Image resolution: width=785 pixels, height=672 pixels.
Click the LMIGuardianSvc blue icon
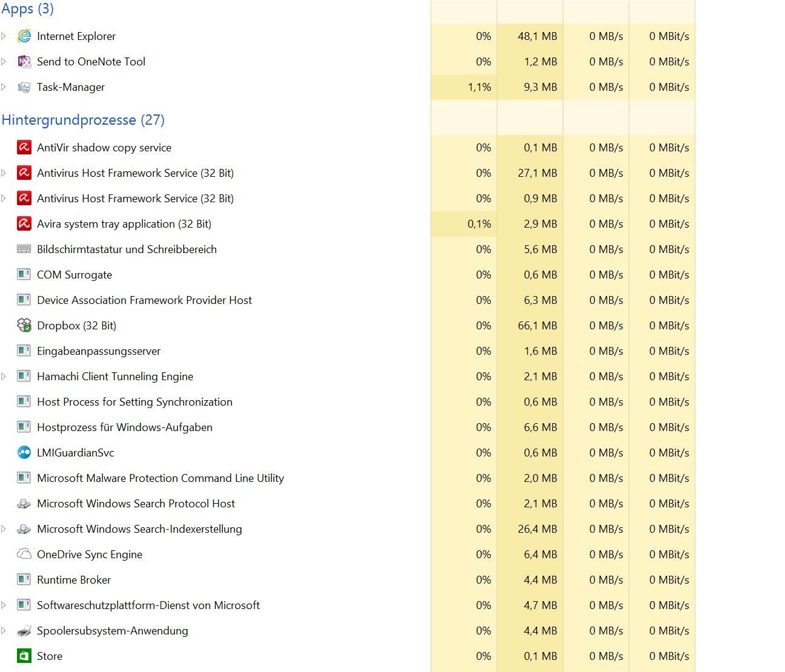click(24, 453)
